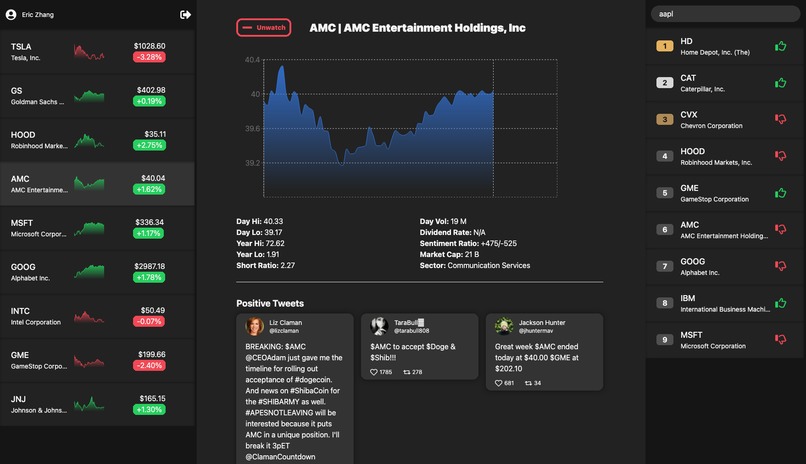Select the AMC watchlist row
This screenshot has height=464, width=806.
97,184
